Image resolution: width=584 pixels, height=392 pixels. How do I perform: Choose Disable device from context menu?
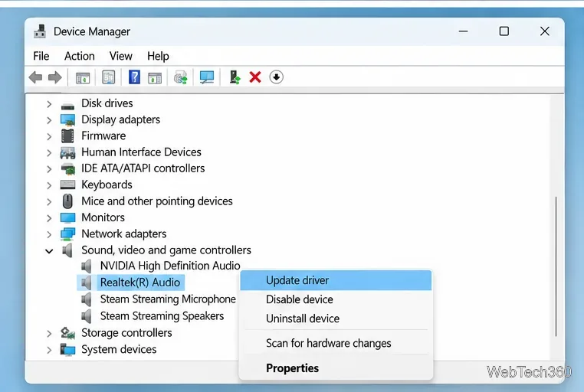336,299
